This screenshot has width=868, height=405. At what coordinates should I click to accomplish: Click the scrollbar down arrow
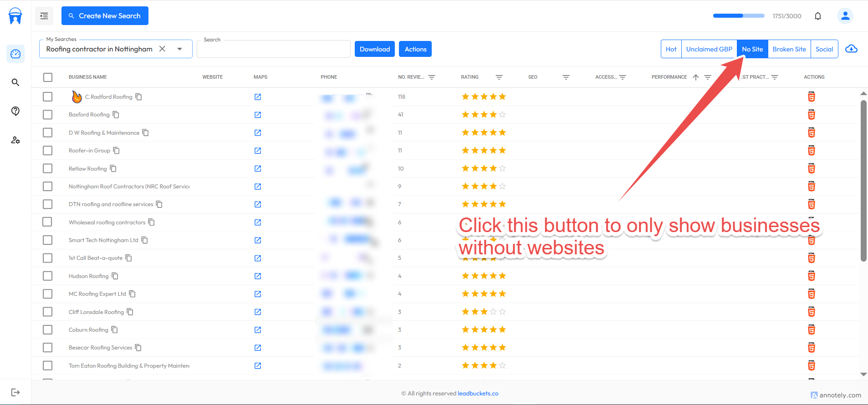(863, 375)
